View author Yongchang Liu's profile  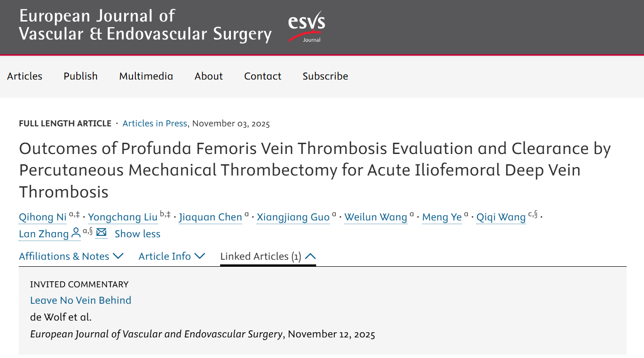123,217
